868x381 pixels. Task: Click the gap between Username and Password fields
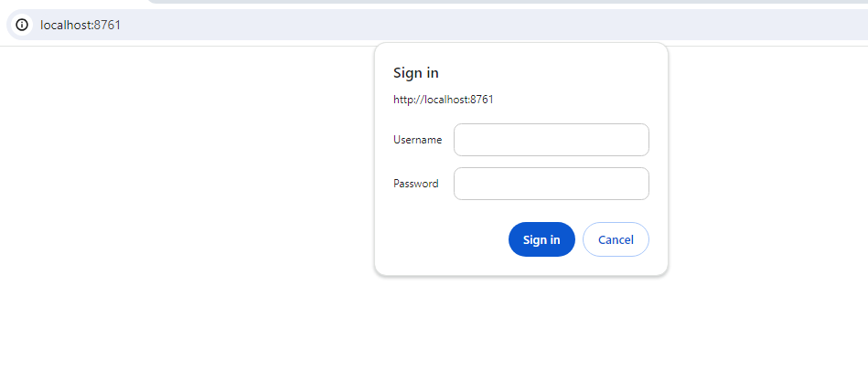tap(551, 162)
